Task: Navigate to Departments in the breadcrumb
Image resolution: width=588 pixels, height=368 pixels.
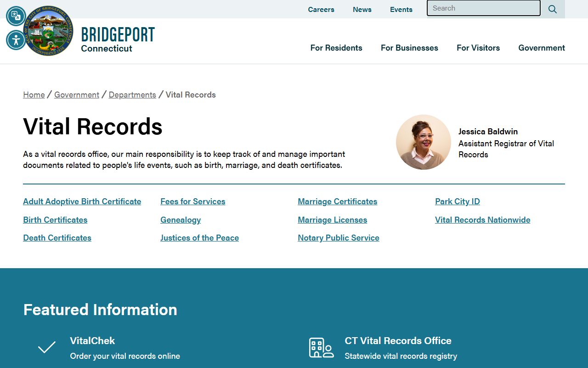Action: tap(132, 95)
